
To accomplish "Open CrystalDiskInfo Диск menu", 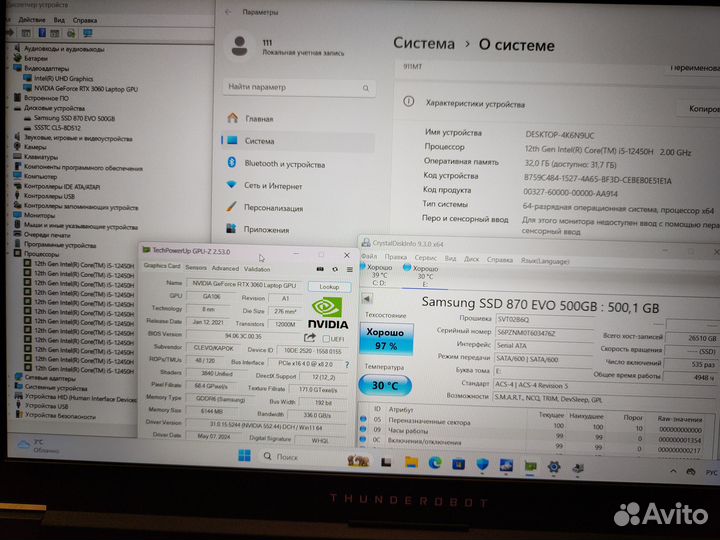I will [x=471, y=259].
